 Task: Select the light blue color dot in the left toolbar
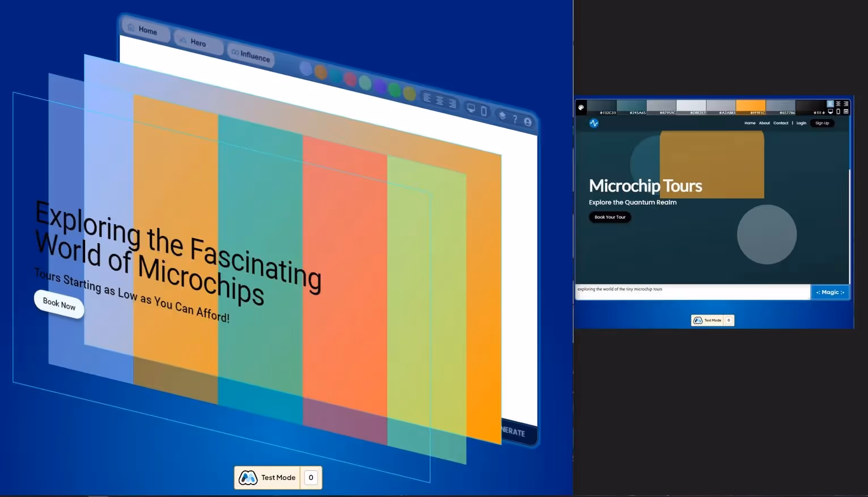coord(306,69)
